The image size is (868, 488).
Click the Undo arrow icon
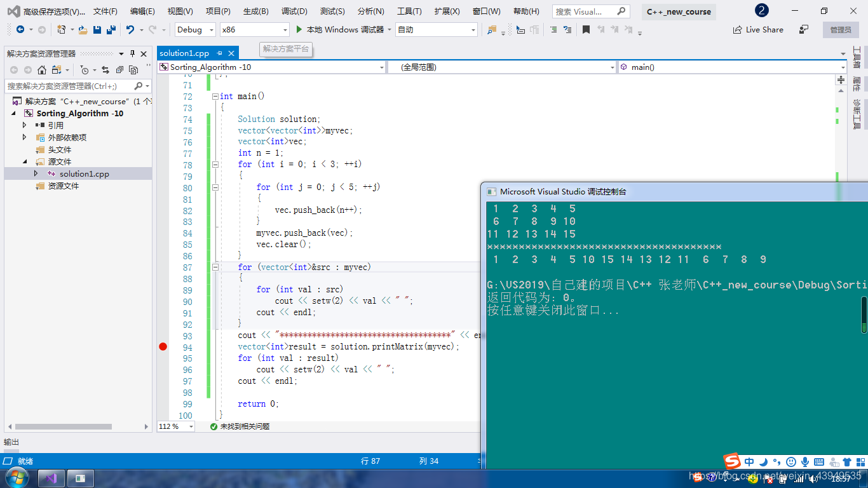(130, 30)
